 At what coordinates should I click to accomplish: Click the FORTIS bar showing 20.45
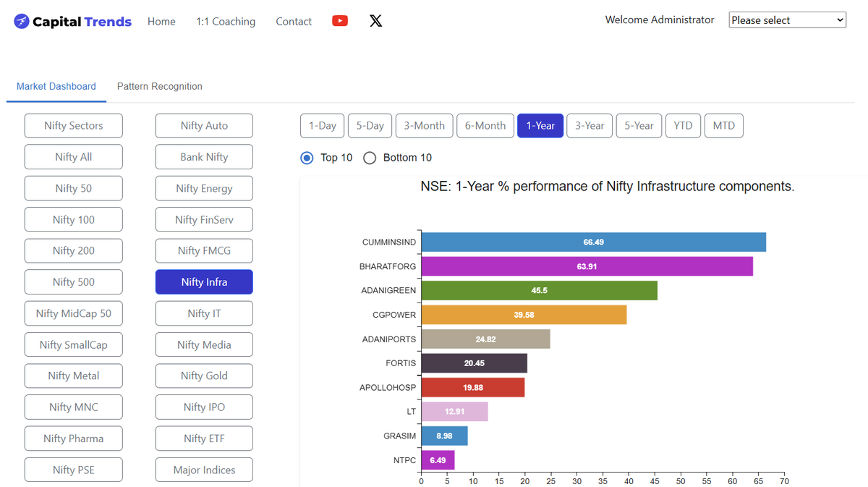475,363
